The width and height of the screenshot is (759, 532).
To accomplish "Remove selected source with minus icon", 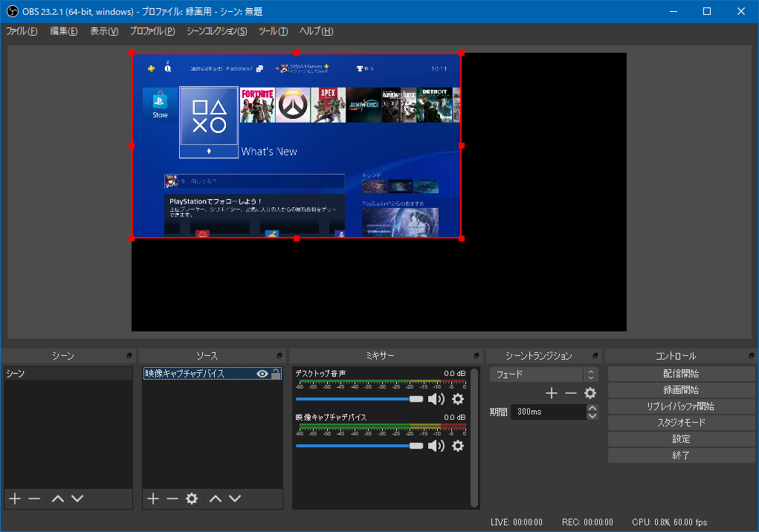I will point(172,499).
